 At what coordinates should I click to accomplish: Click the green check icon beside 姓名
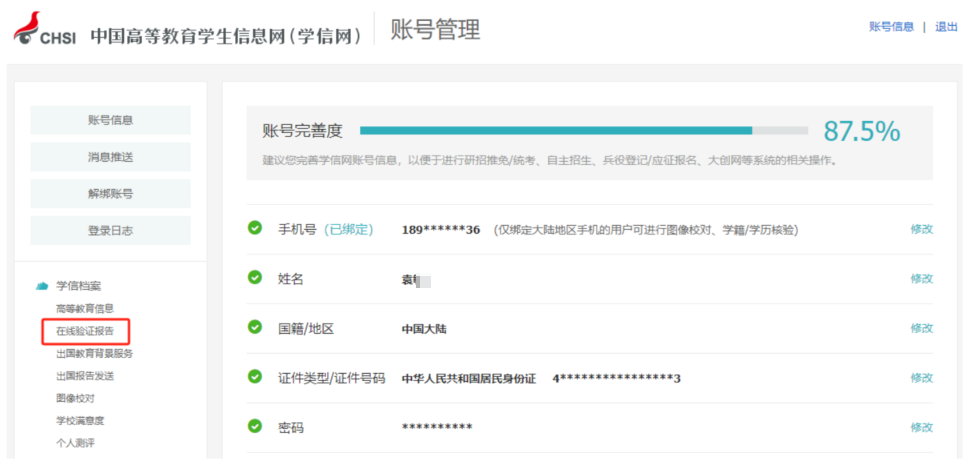click(x=255, y=277)
